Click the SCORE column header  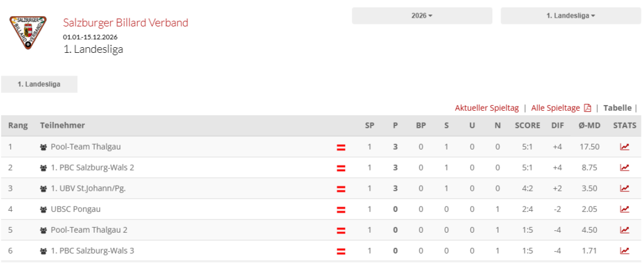tap(527, 125)
